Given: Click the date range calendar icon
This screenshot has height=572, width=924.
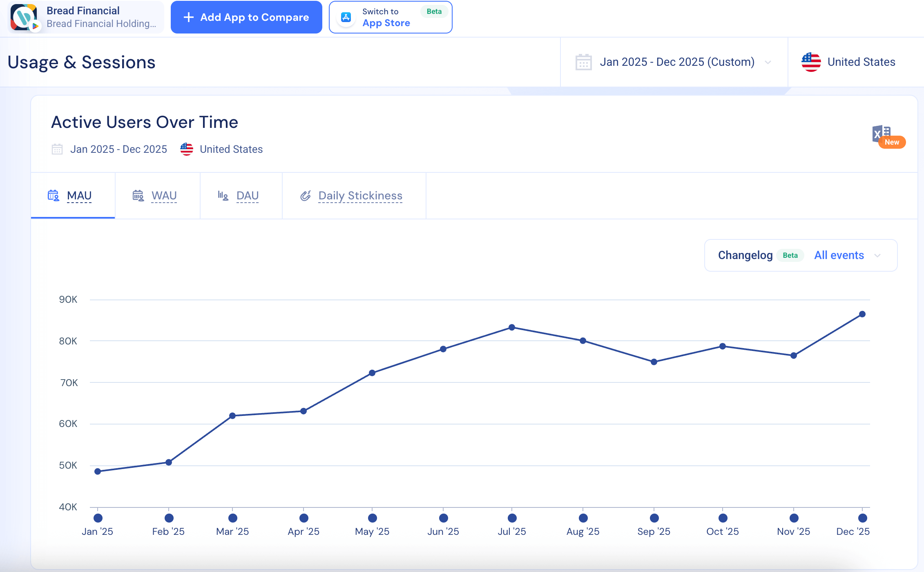Looking at the screenshot, I should pos(583,62).
